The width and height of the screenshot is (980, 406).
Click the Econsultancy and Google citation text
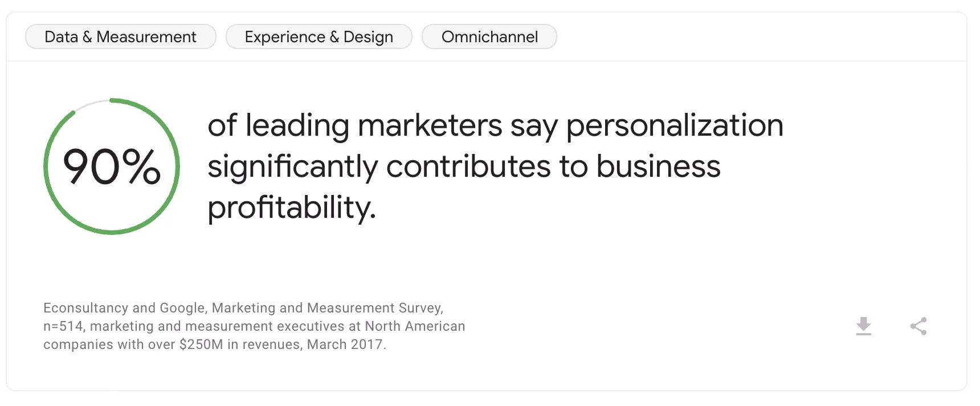[243, 307]
